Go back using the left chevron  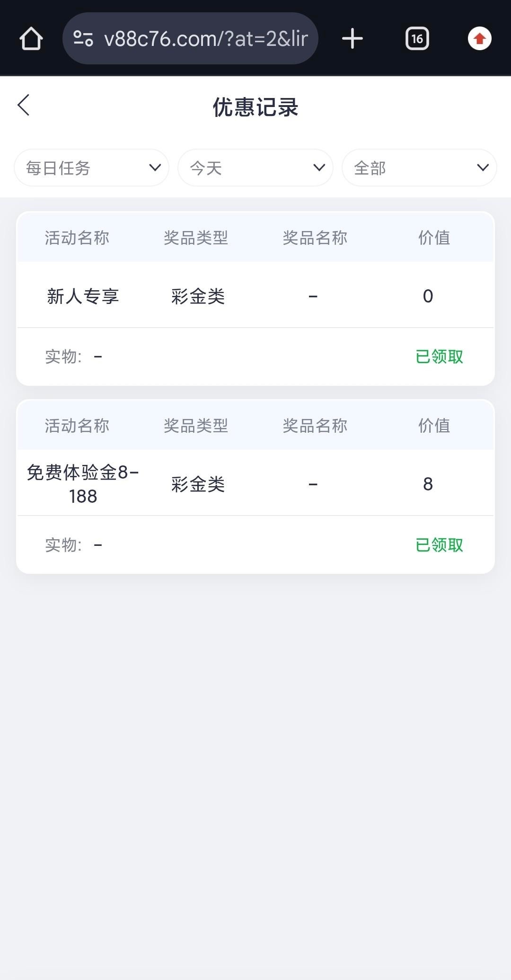(24, 105)
